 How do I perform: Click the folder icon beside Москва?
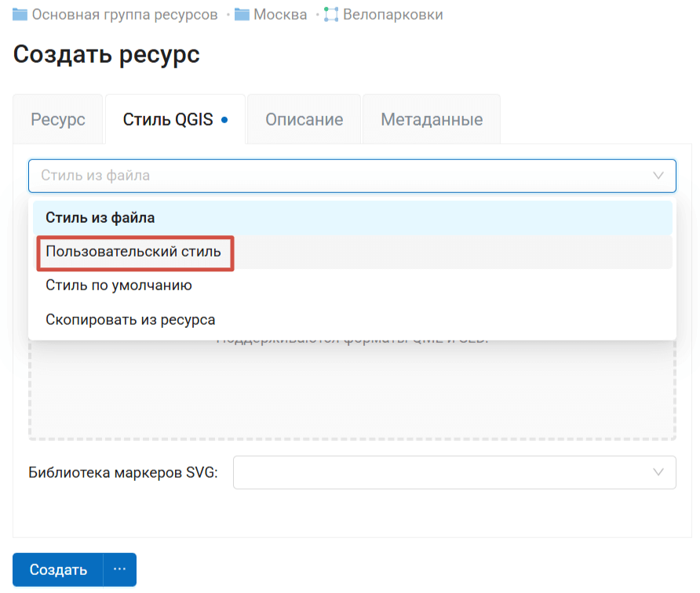pos(242,15)
